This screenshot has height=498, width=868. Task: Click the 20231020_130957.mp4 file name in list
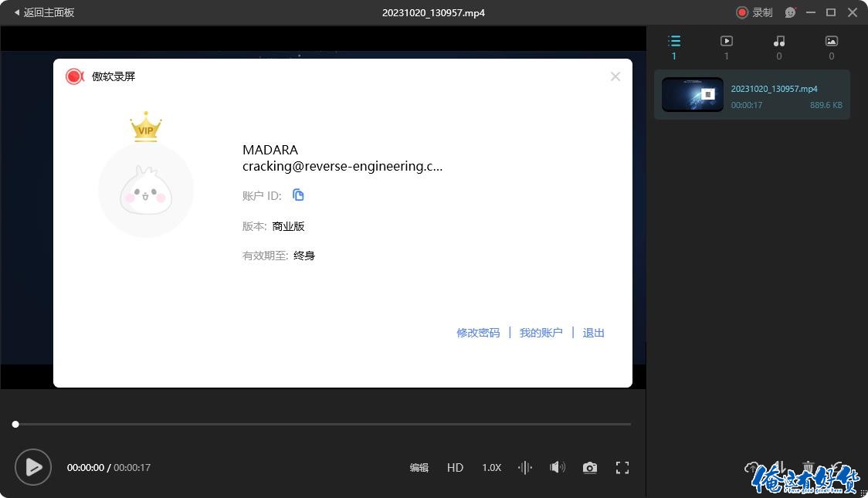tap(774, 89)
